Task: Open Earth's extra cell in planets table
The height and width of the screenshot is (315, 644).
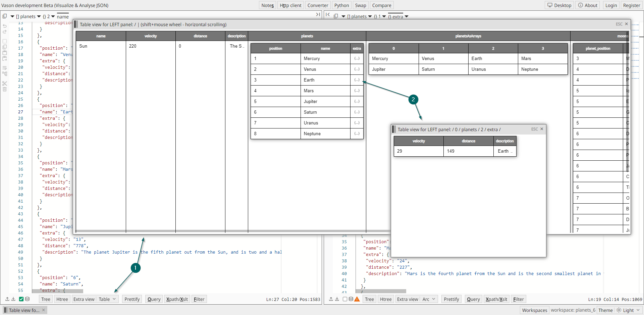Action: tap(357, 80)
